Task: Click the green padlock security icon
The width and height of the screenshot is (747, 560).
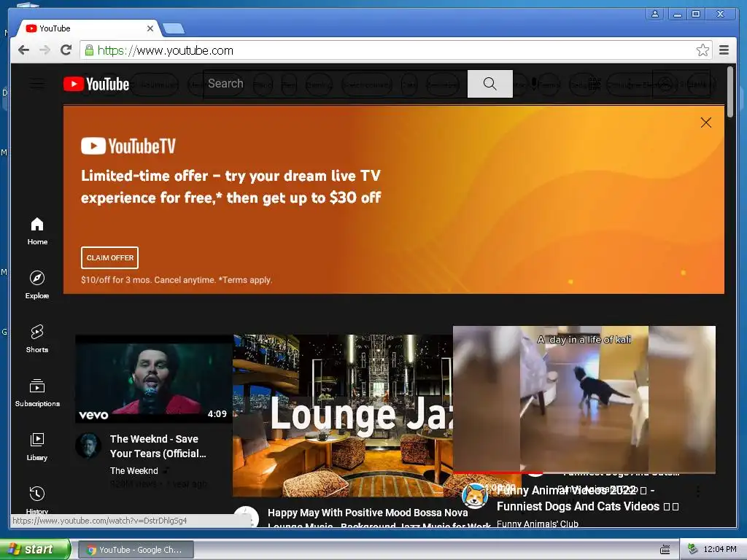Action: [89, 50]
